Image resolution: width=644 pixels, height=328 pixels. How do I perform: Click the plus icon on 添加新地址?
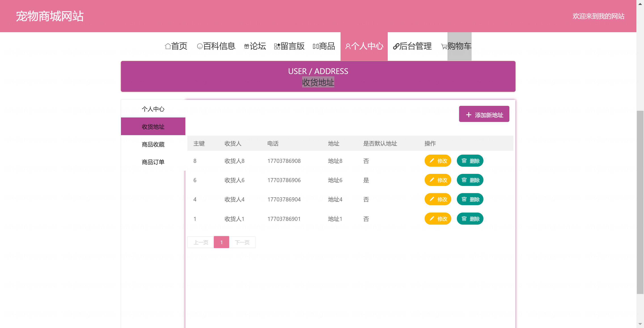(x=468, y=115)
